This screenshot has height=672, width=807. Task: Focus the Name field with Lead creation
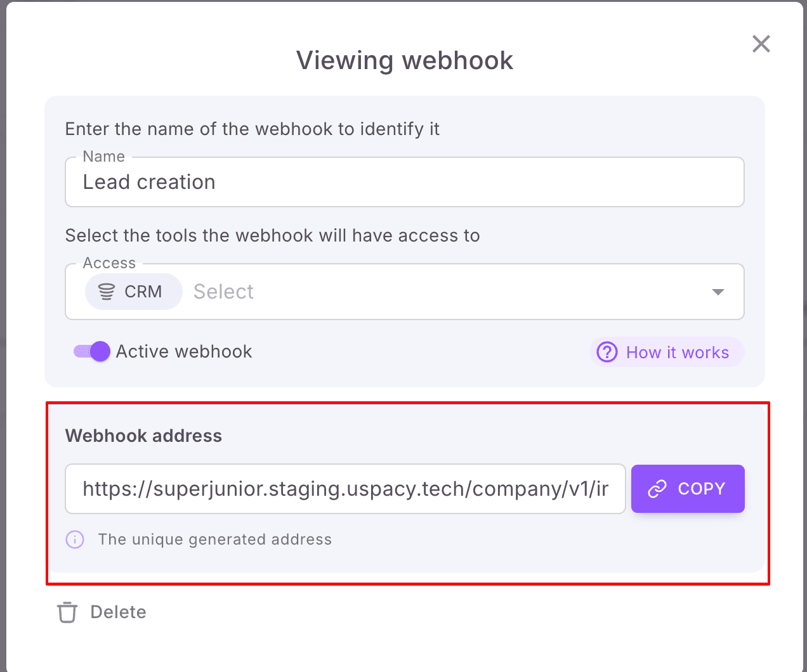(x=404, y=183)
